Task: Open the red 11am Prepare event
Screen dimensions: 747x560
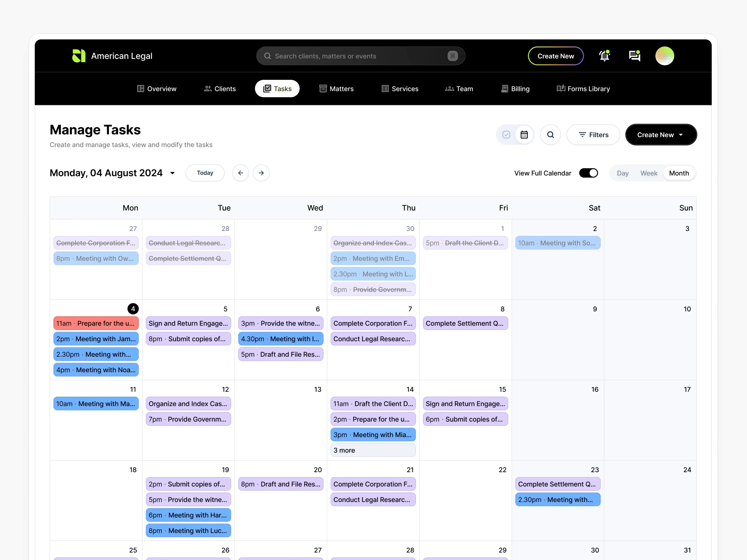Action: click(x=96, y=323)
